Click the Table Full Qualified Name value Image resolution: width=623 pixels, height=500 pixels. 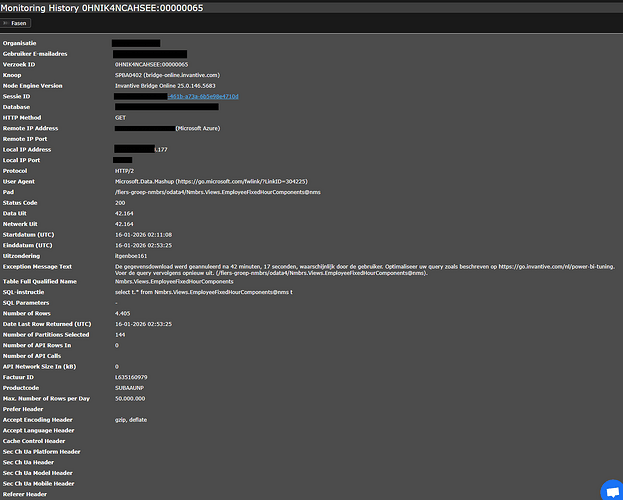[x=174, y=281]
